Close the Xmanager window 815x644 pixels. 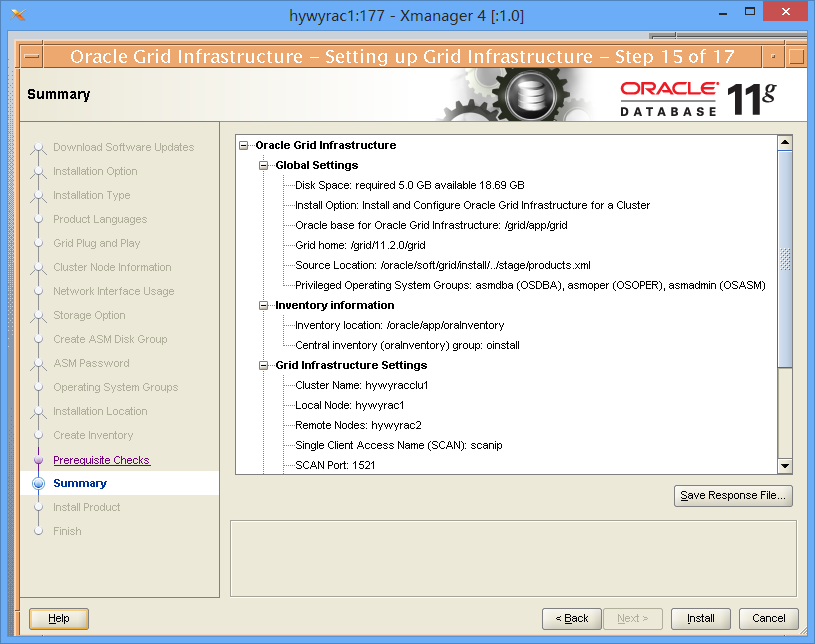pos(785,11)
